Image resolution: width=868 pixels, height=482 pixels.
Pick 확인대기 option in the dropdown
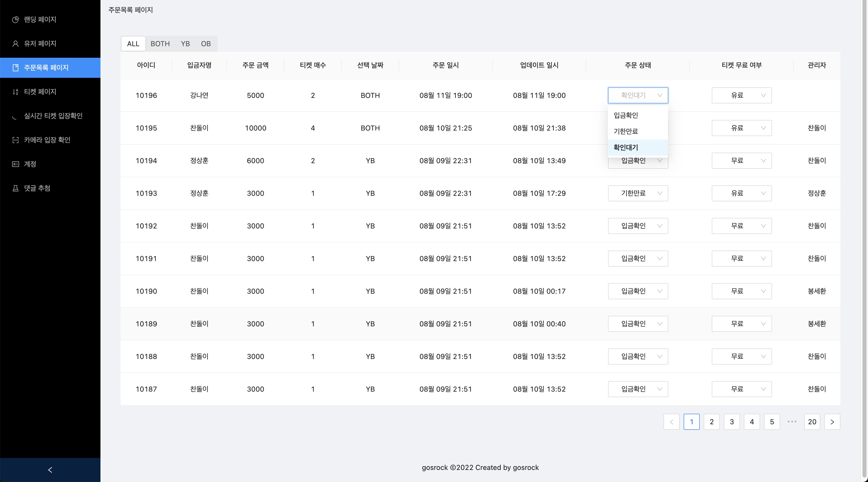pos(626,148)
